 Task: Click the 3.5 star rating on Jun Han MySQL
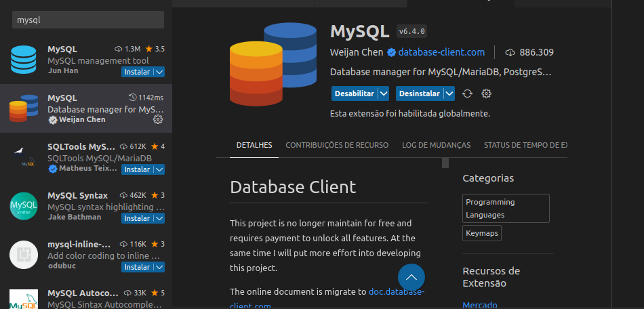[155, 49]
